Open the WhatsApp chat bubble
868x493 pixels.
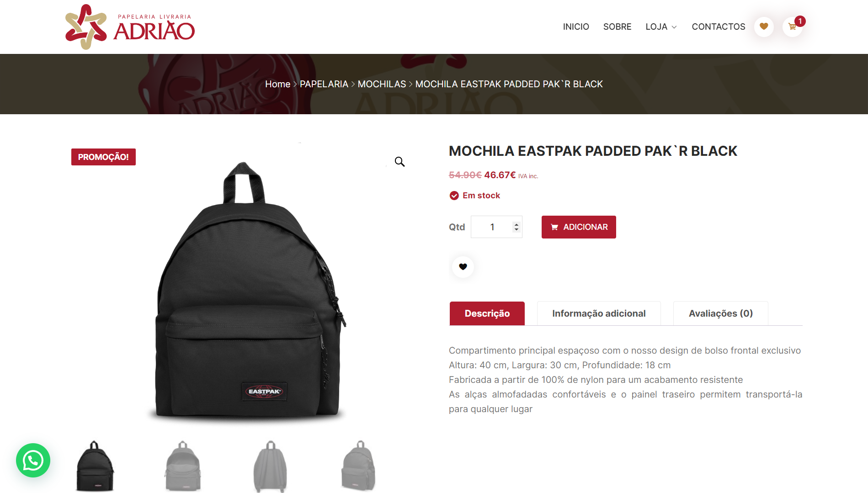33,460
